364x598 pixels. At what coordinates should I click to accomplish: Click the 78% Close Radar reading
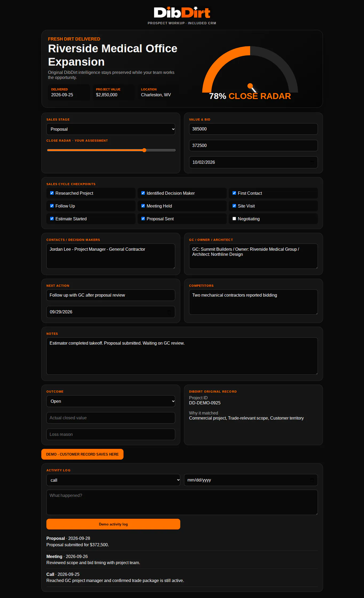tap(250, 96)
